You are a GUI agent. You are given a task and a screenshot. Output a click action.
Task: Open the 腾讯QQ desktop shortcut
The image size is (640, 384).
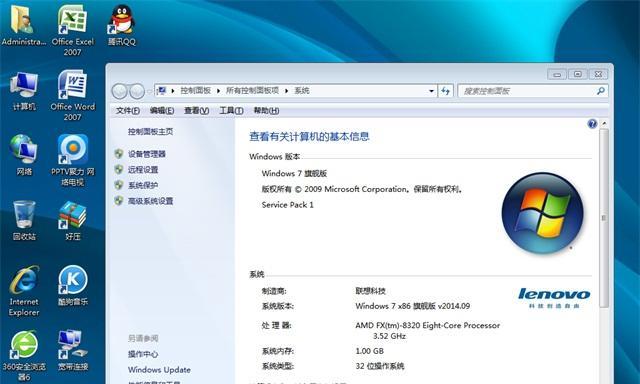122,25
